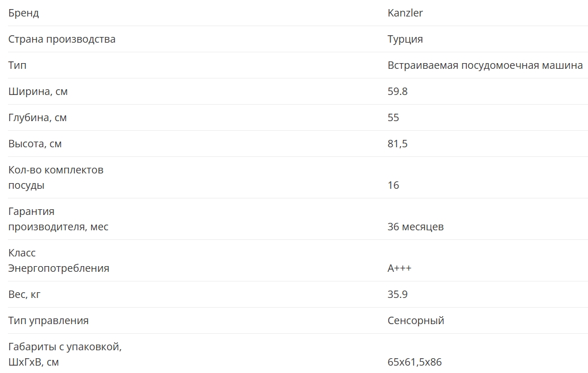Select the "Тип управления" label

coord(48,321)
